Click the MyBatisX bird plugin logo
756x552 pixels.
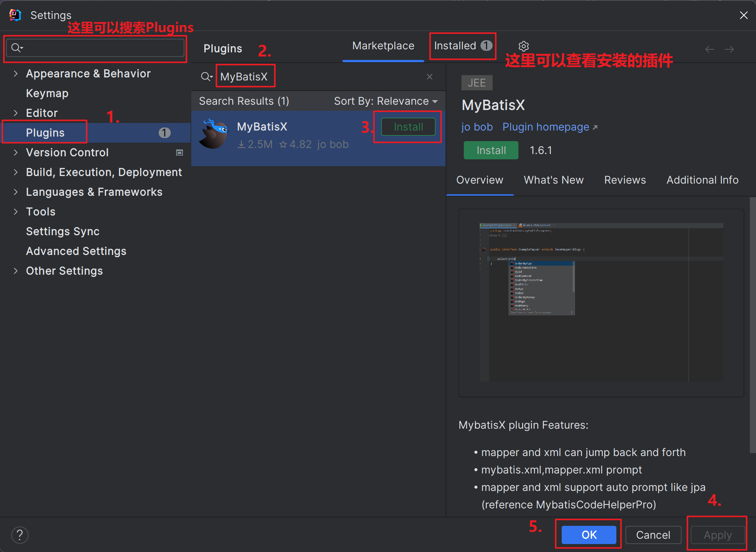pos(214,134)
